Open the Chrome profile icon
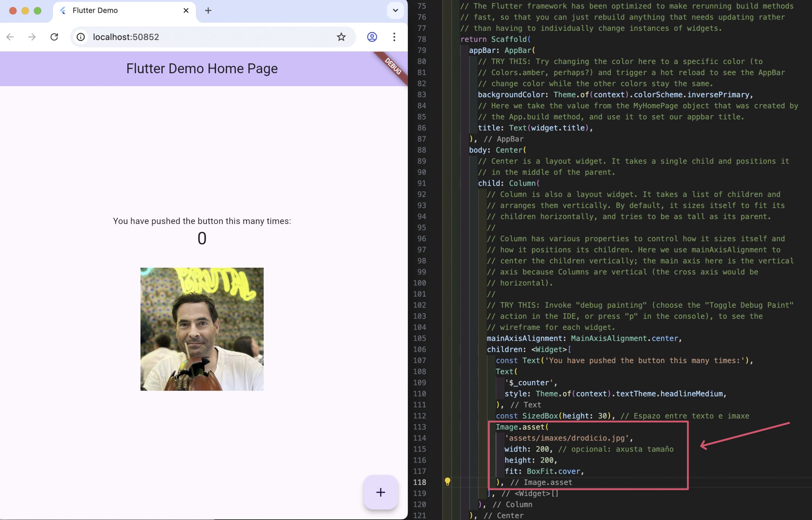Viewport: 812px width, 520px height. tap(372, 37)
